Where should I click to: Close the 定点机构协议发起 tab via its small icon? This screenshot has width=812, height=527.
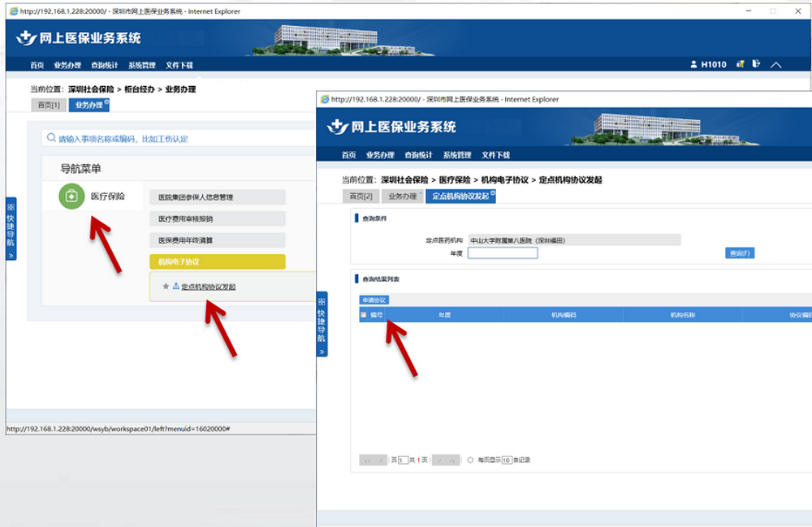[493, 192]
